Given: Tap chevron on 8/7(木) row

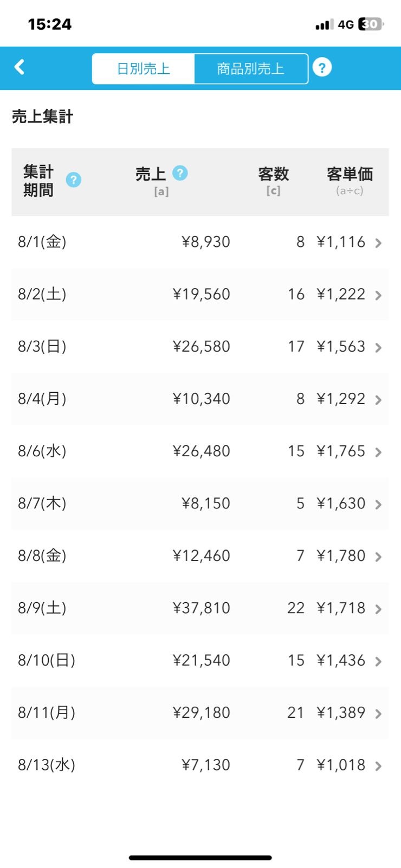Looking at the screenshot, I should 378,505.
